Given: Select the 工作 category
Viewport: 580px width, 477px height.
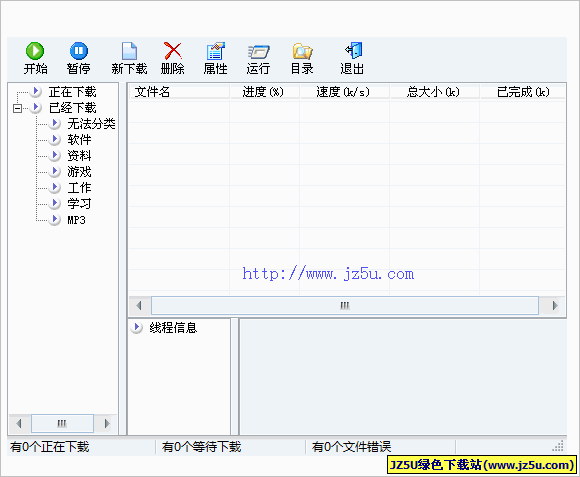Looking at the screenshot, I should pos(79,187).
